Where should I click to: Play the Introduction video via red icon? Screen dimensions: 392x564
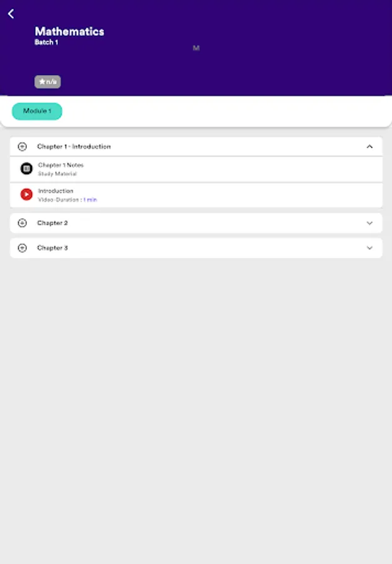(x=26, y=194)
